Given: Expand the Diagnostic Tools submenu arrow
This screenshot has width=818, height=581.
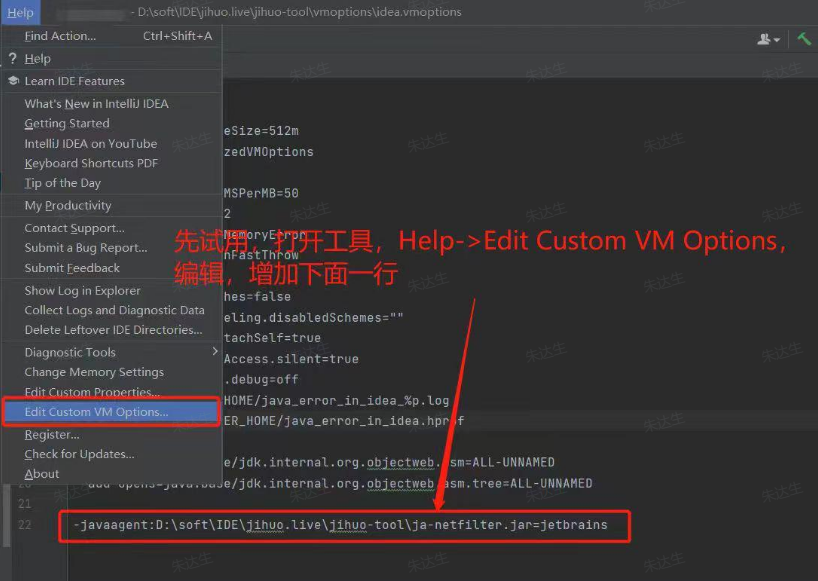Looking at the screenshot, I should coord(214,352).
